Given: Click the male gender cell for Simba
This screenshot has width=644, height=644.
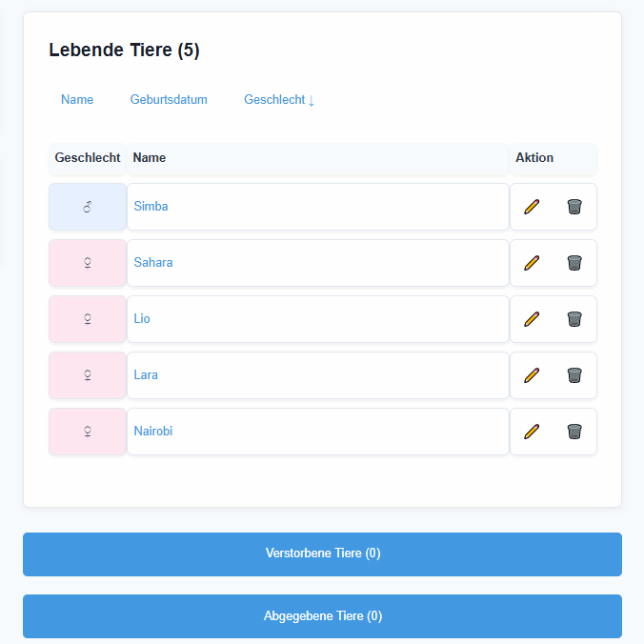Looking at the screenshot, I should 88,207.
